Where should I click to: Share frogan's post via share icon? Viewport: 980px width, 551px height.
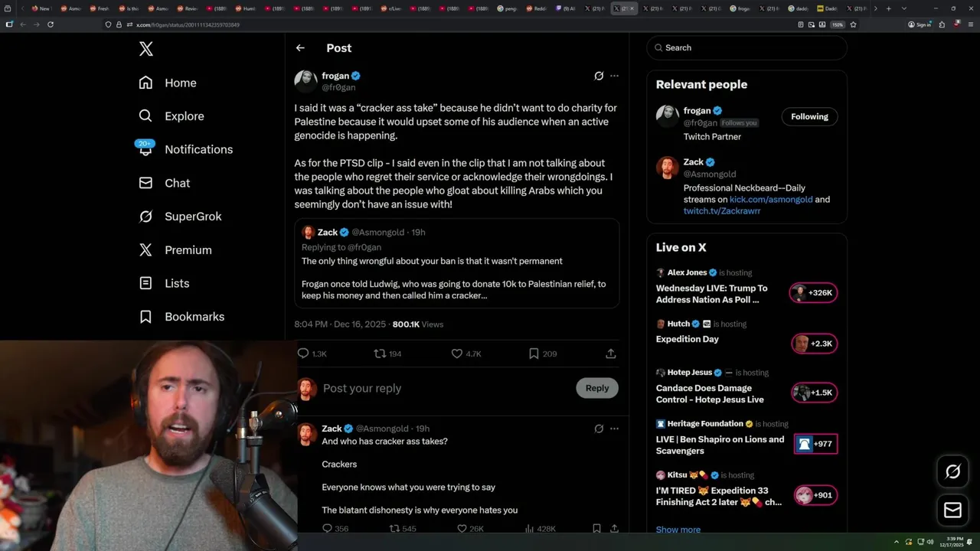(x=611, y=354)
